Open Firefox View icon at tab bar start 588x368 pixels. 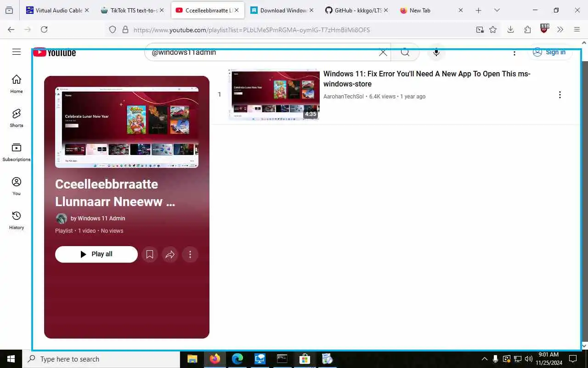coord(9,10)
